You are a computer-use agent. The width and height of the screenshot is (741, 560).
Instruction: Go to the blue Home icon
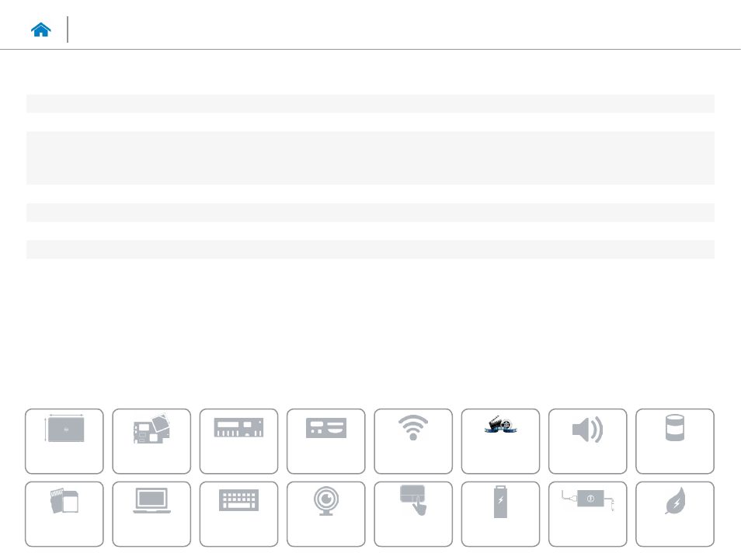point(40,30)
